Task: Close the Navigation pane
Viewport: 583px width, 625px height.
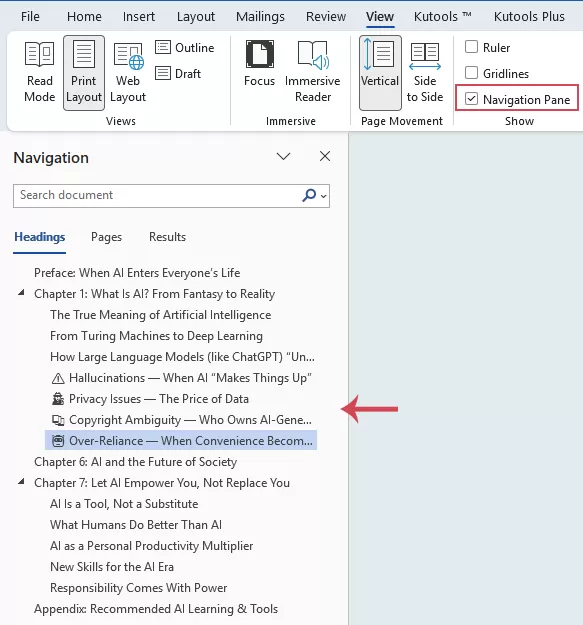Action: click(325, 156)
